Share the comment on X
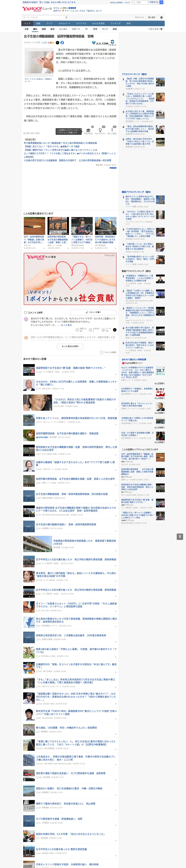This screenshot has width=186, height=868. (x=114, y=330)
